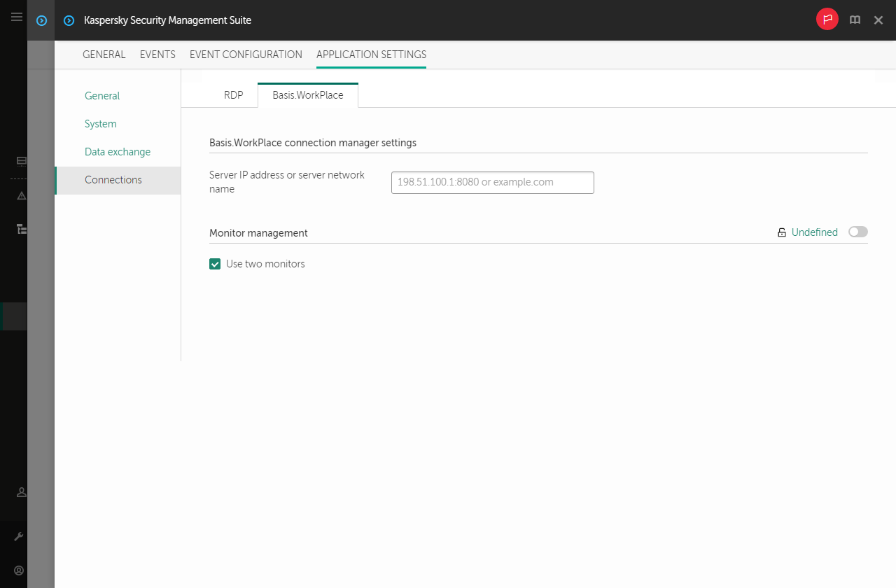Image resolution: width=896 pixels, height=588 pixels.
Task: Open the online documentation book icon
Action: (855, 20)
